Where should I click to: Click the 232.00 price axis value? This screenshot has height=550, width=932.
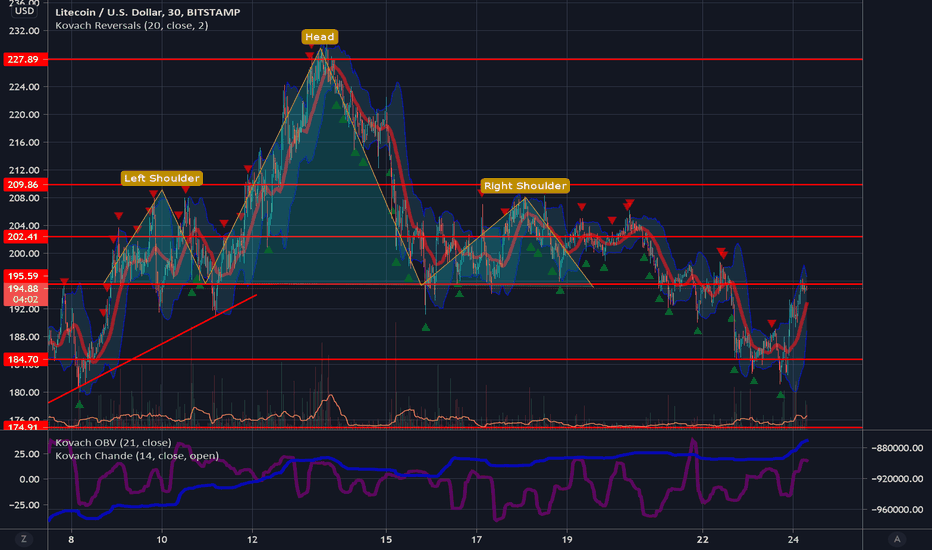point(24,31)
